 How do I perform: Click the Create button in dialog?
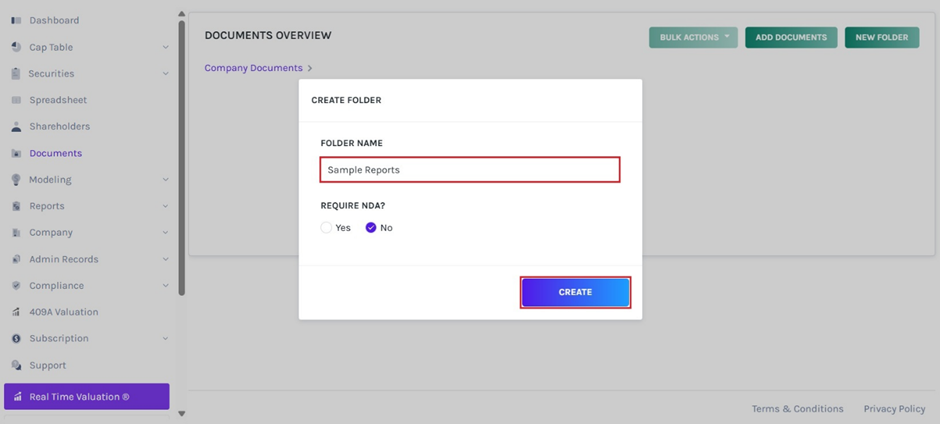point(575,292)
